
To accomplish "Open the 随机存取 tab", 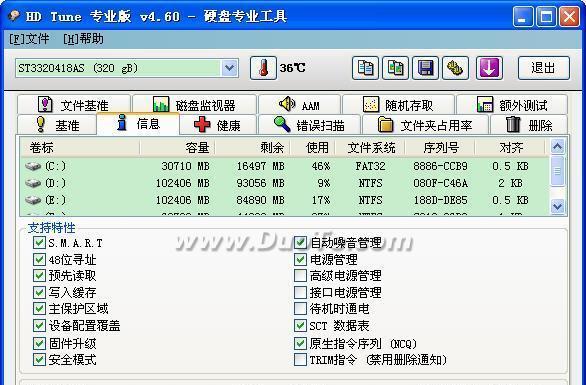I will (398, 105).
